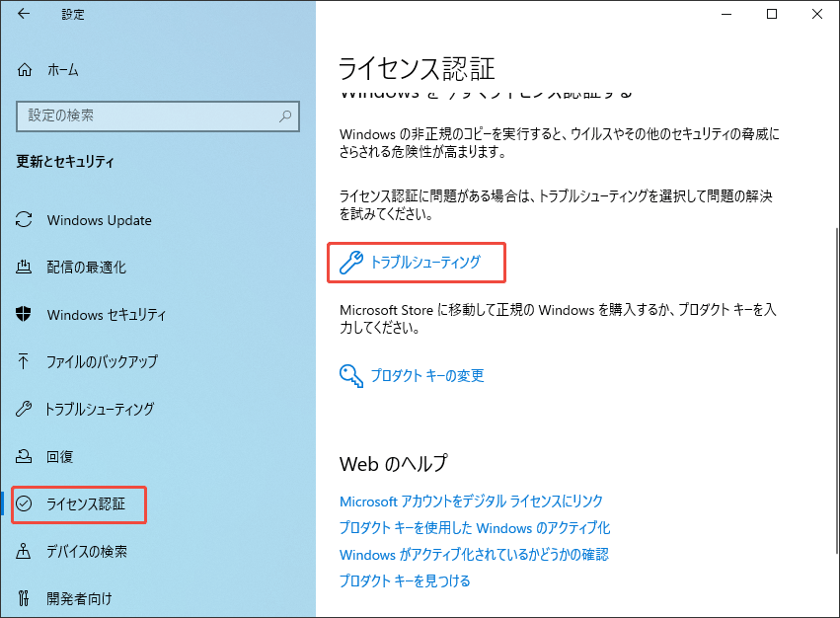
Task: Maximize the settings window
Action: pyautogui.click(x=772, y=14)
